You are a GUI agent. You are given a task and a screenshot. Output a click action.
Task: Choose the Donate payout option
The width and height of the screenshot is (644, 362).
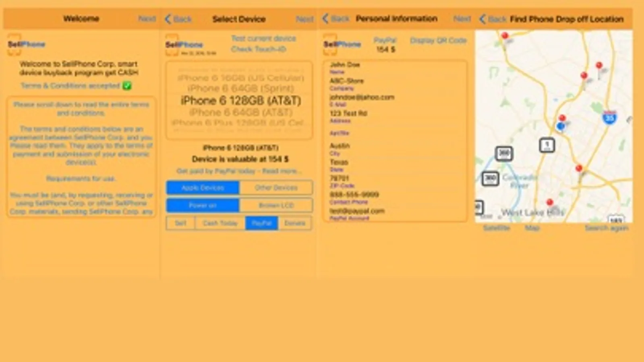295,223
